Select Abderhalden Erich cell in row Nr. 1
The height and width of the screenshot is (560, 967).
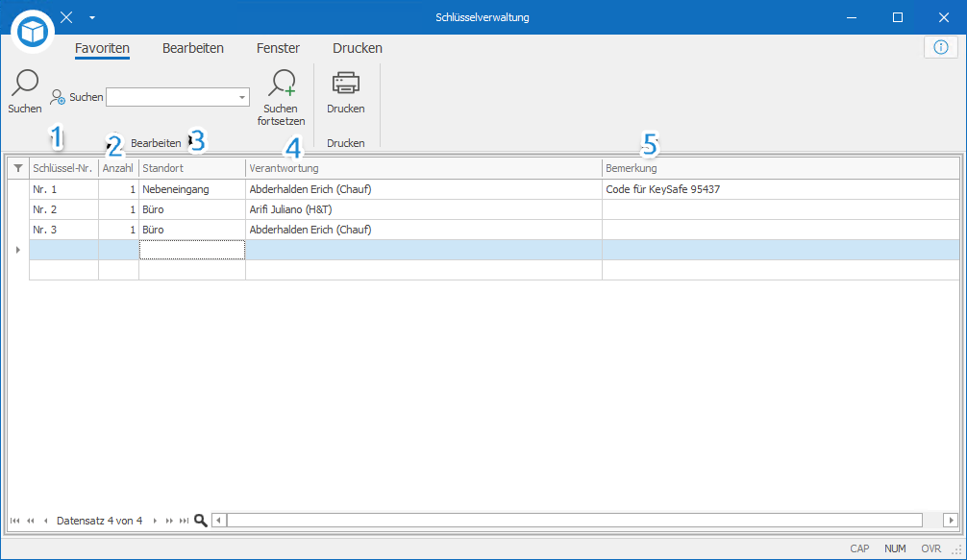pyautogui.click(x=424, y=189)
